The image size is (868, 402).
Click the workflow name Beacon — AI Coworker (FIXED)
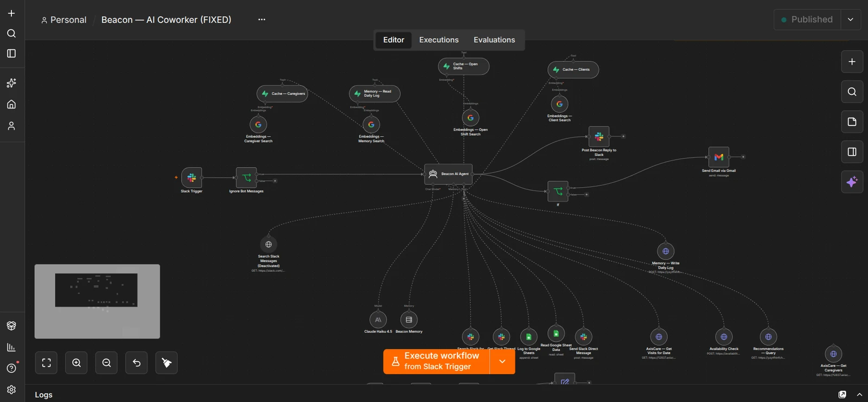pos(166,20)
